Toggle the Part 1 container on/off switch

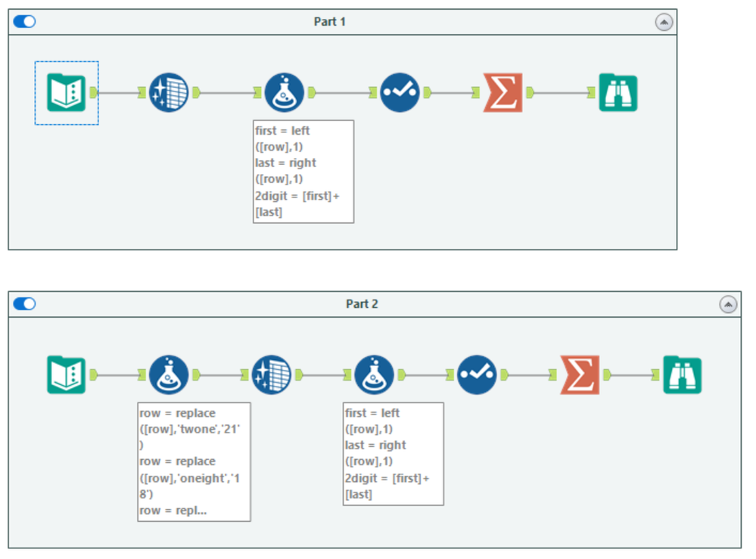click(24, 22)
